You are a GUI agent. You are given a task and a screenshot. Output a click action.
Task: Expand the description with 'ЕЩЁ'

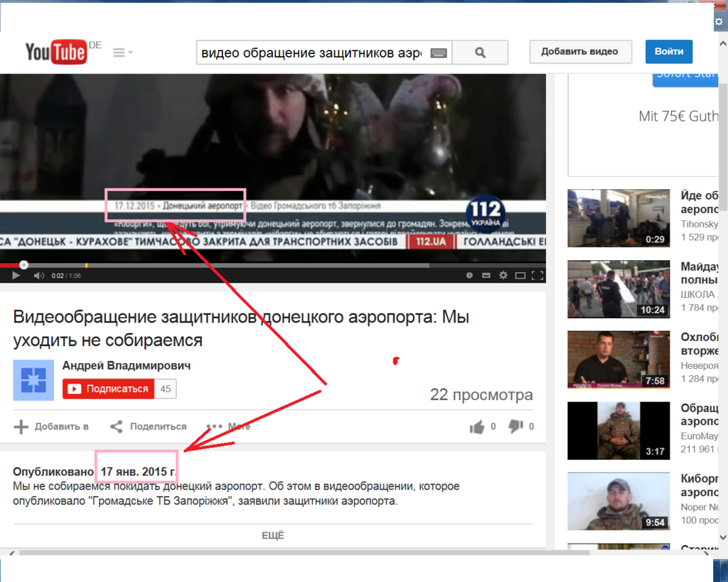coord(273,536)
